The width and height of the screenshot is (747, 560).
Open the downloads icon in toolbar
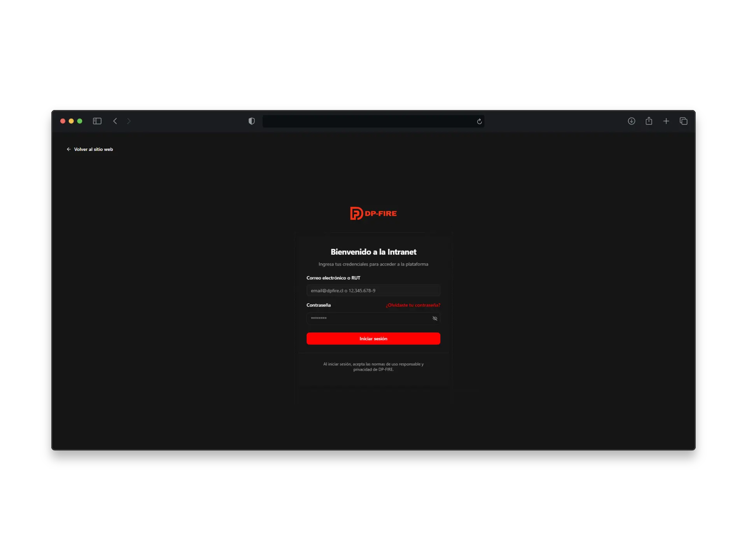click(x=631, y=121)
